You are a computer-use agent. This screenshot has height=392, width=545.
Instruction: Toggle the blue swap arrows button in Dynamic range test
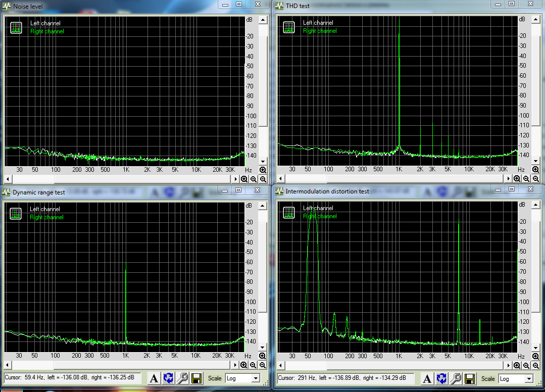click(168, 378)
